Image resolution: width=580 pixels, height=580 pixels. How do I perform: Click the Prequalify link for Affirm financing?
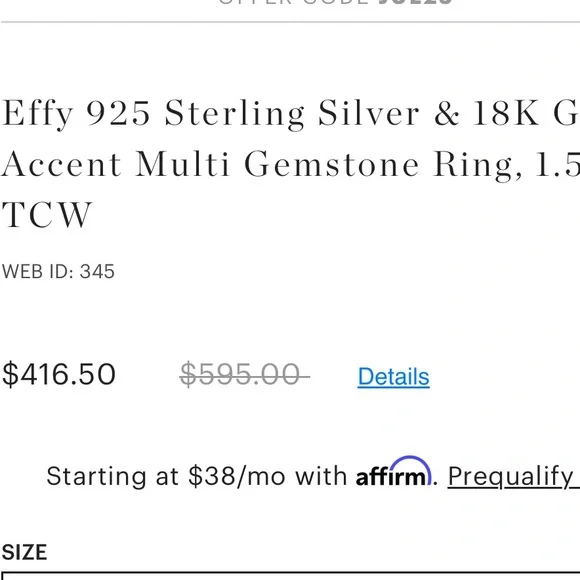point(513,476)
